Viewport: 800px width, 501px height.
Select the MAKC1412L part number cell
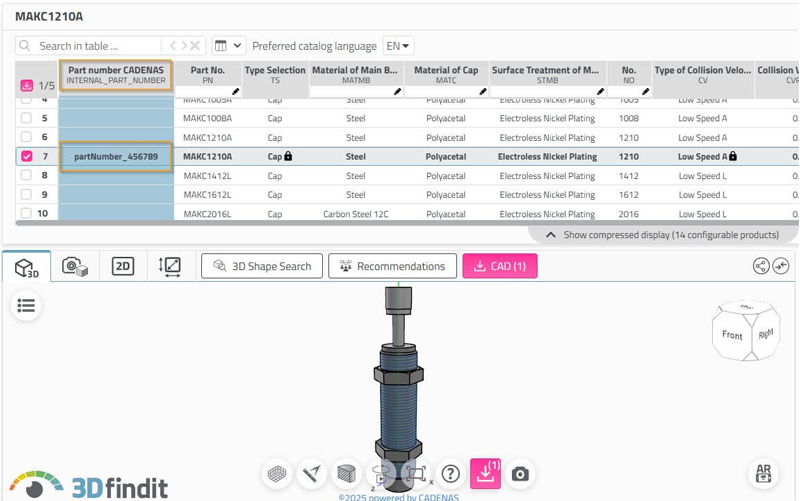tap(208, 176)
